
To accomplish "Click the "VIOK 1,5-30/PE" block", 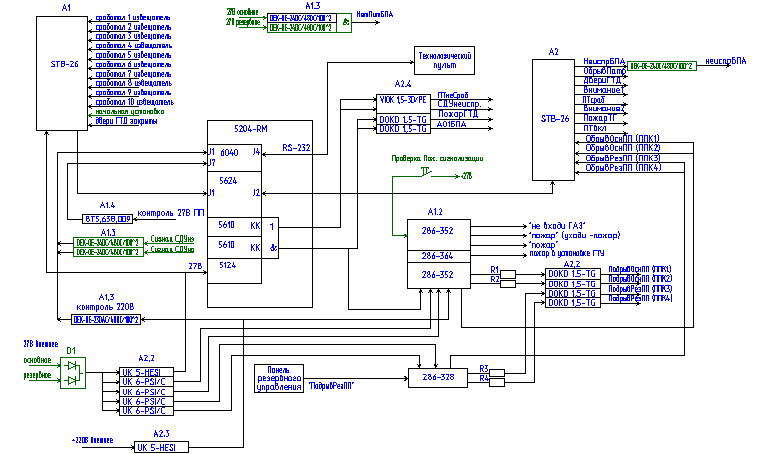I will [x=403, y=100].
